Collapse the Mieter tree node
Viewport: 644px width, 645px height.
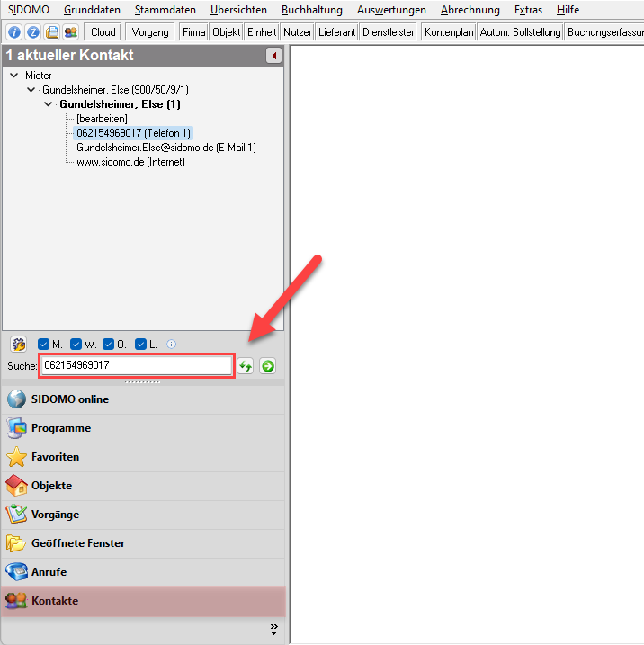pos(14,76)
